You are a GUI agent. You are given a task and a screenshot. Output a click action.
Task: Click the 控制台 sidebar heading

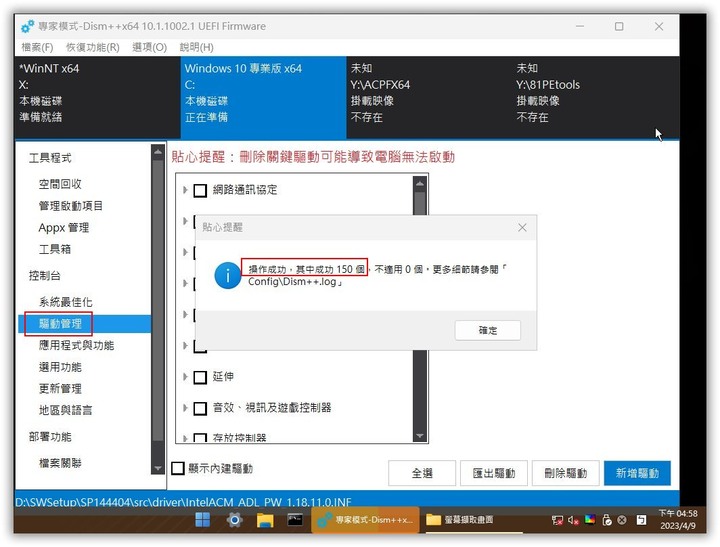point(45,276)
